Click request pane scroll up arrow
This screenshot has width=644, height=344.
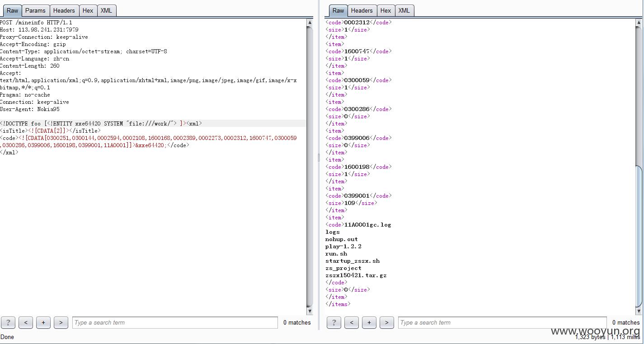[310, 23]
